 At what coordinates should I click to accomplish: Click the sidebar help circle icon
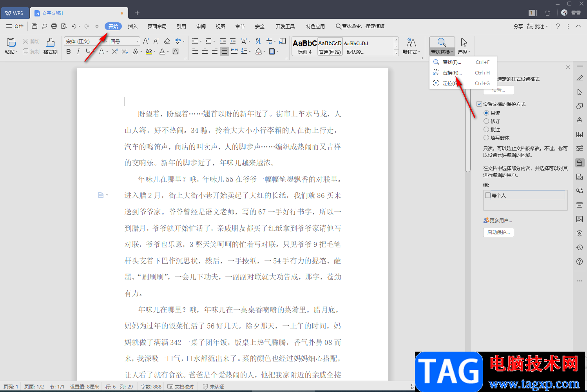580,261
